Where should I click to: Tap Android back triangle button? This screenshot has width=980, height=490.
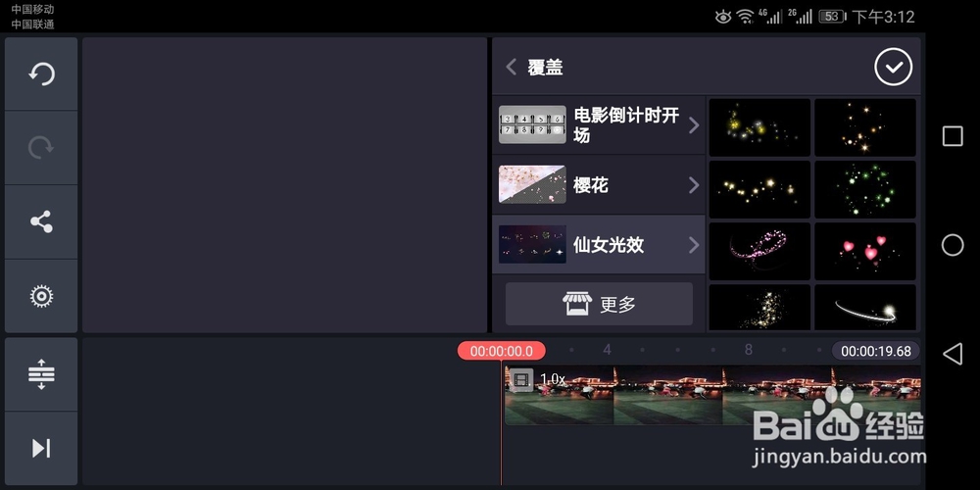(952, 354)
